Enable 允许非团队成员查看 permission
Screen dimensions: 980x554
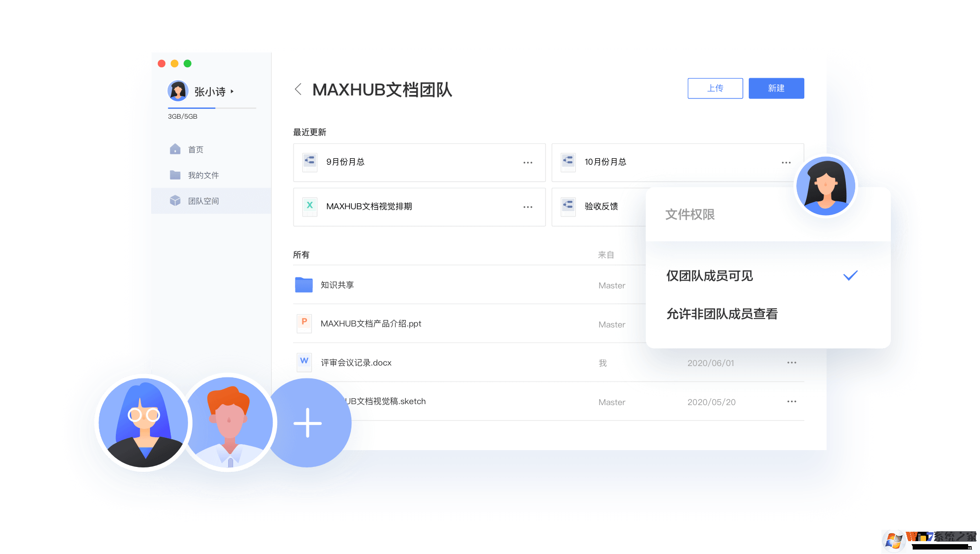point(722,314)
